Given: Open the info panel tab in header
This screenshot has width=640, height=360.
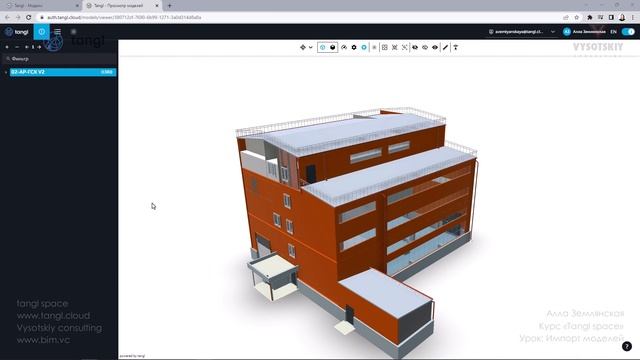Looking at the screenshot, I should point(42,31).
